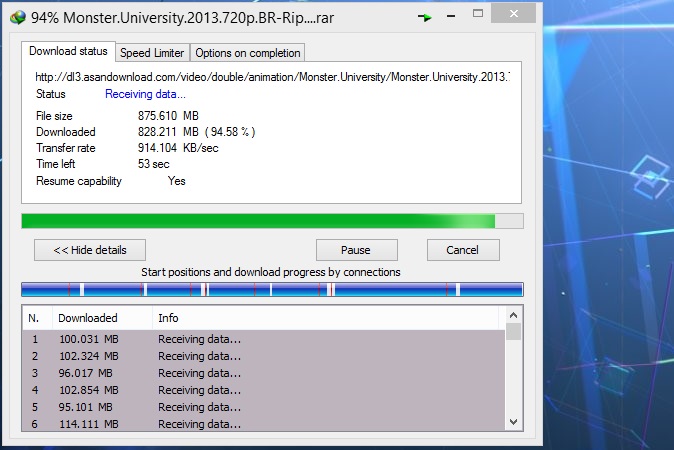
Task: Switch to the Download status tab
Action: click(x=68, y=51)
